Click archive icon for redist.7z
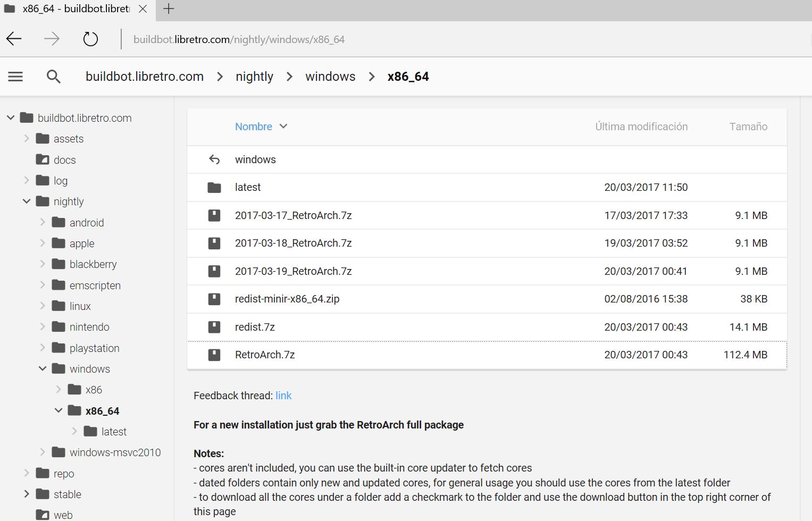 tap(214, 327)
